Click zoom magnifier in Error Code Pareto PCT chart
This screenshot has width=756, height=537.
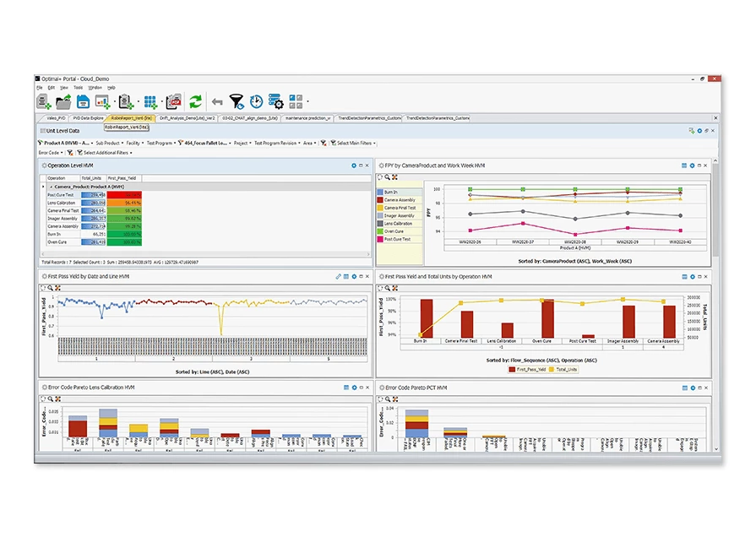pyautogui.click(x=388, y=399)
